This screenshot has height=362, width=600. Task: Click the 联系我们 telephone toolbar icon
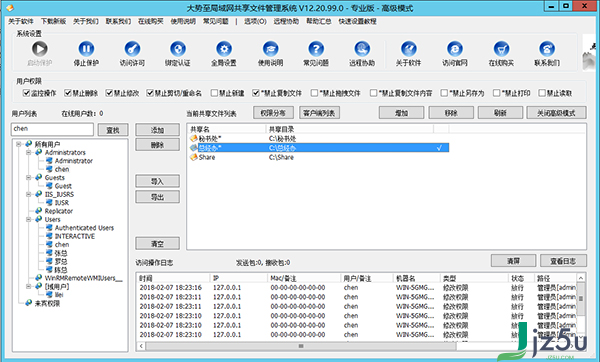547,49
